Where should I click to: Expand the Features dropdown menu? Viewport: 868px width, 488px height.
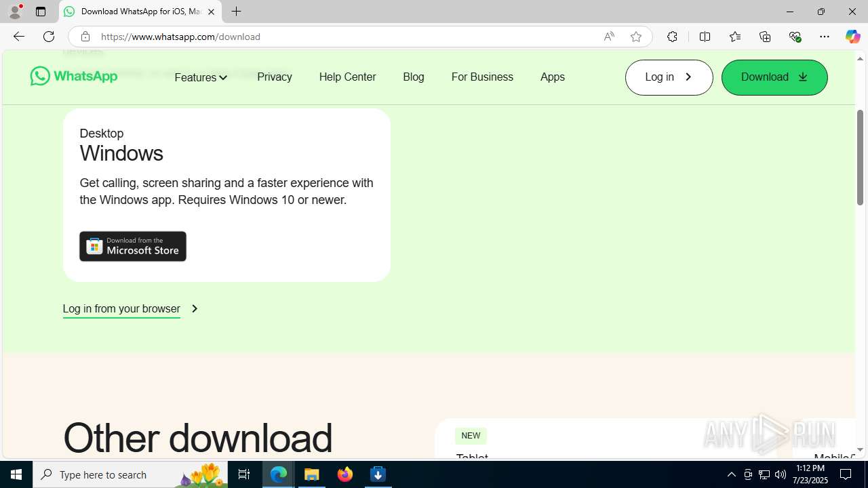[201, 77]
